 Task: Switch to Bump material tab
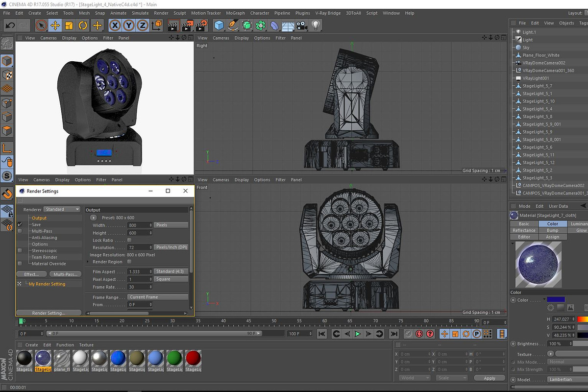click(552, 230)
